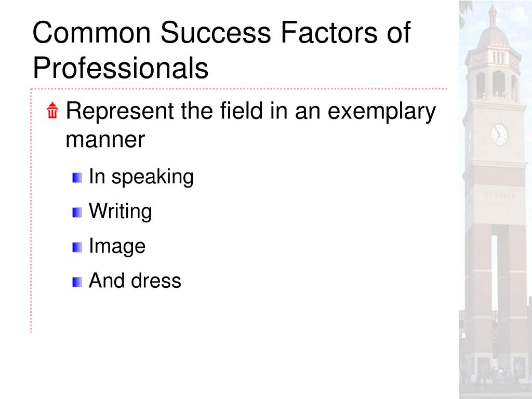Click the word Professionals in the title
532x399 pixels.
coord(121,68)
